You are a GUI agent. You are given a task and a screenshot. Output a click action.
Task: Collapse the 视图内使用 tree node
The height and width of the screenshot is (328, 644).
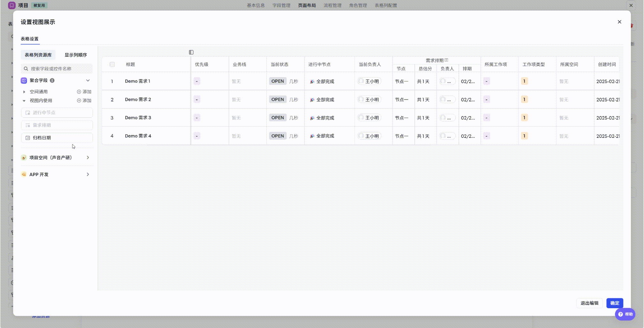[x=24, y=101]
